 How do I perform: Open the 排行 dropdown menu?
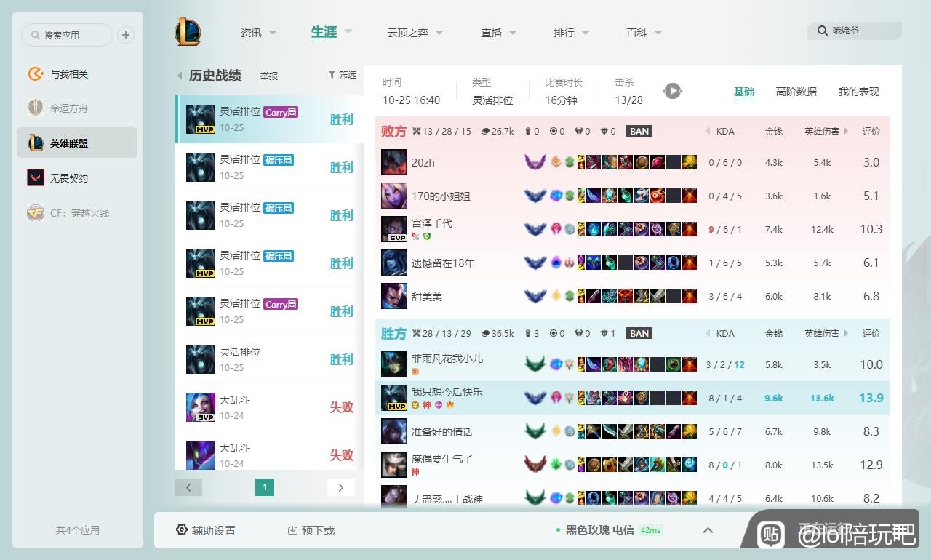572,33
